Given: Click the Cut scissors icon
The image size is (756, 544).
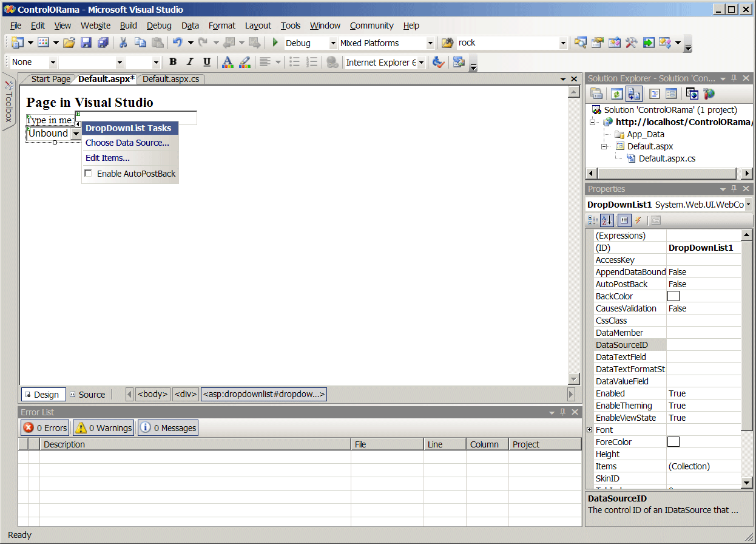Looking at the screenshot, I should 123,42.
